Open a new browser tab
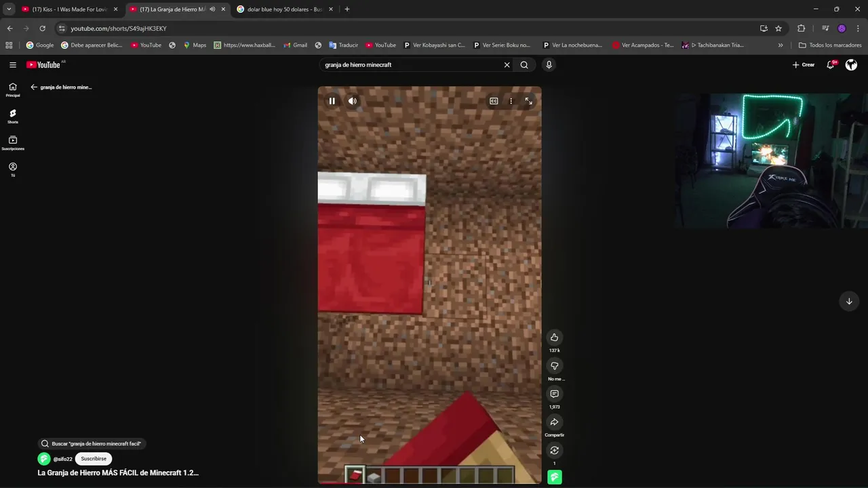 (x=347, y=9)
